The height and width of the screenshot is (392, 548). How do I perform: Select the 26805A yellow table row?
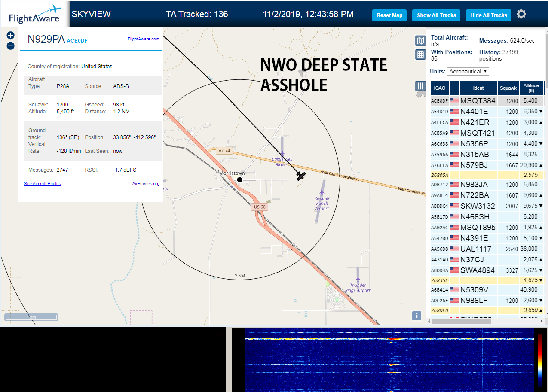coord(487,175)
